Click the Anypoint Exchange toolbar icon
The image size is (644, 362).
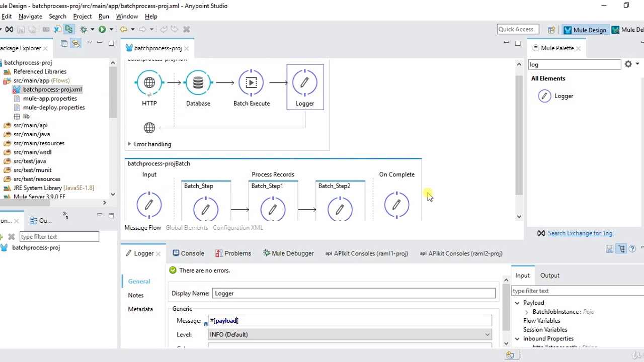(x=9, y=29)
